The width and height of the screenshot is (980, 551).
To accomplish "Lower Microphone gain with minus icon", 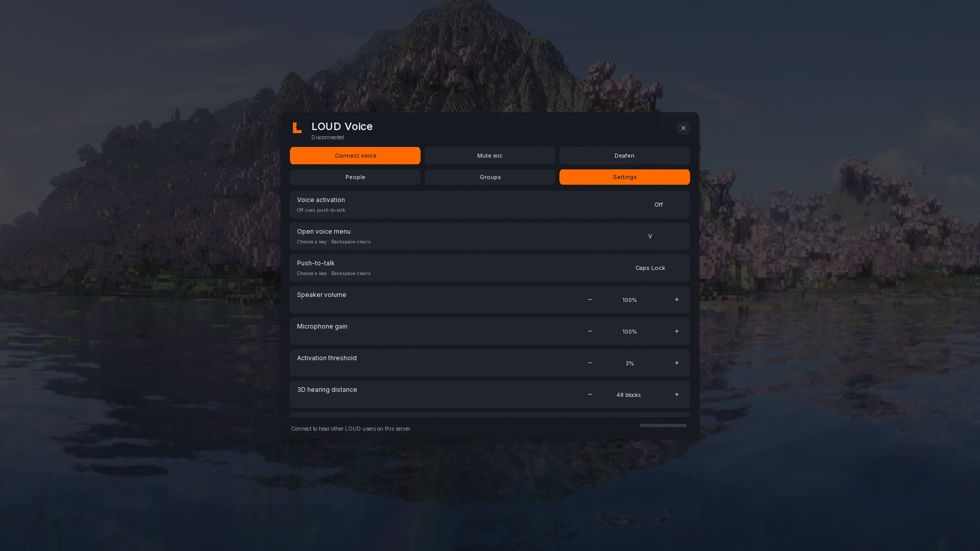I will pyautogui.click(x=590, y=331).
